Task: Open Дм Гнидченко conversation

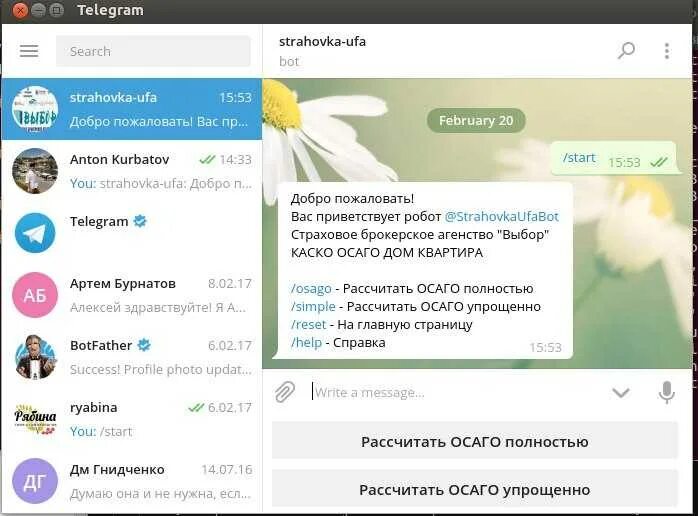Action: [132, 481]
